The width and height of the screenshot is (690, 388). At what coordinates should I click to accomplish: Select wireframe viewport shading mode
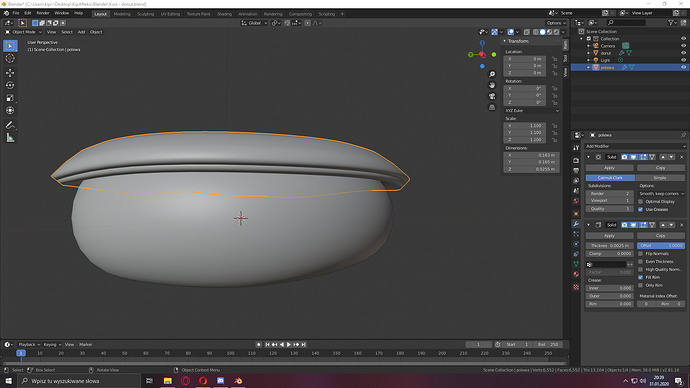coord(536,32)
